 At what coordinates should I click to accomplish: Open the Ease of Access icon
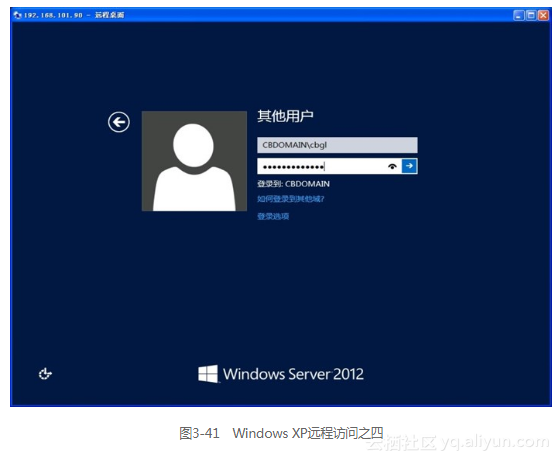coord(45,374)
